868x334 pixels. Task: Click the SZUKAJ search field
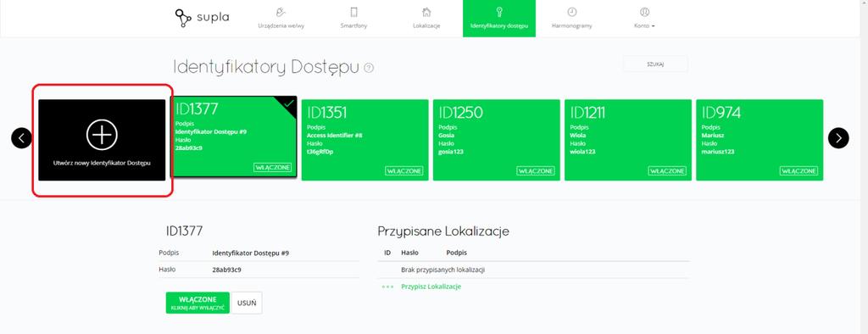coord(655,64)
